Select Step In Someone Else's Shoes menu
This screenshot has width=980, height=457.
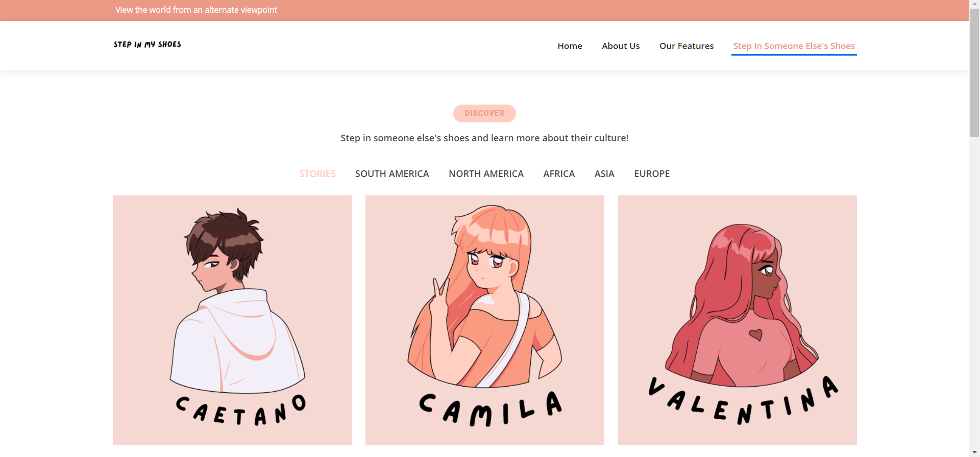pyautogui.click(x=794, y=46)
